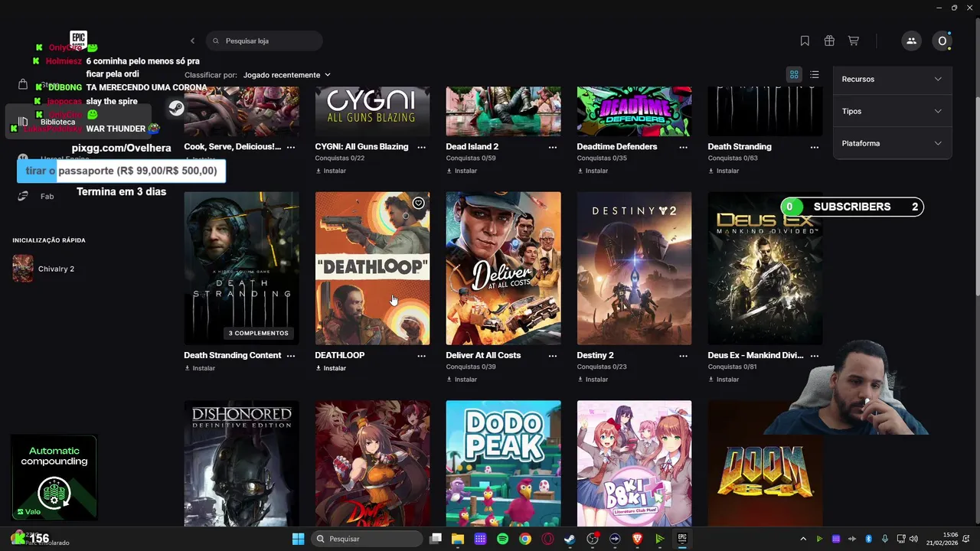Install CYGNI: All Guns Blazing
Viewport: 980px width, 551px height.
click(x=331, y=171)
